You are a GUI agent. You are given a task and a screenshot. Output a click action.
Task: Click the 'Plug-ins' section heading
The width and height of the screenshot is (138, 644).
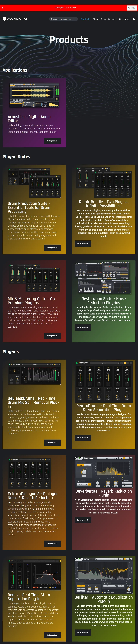[11, 352]
